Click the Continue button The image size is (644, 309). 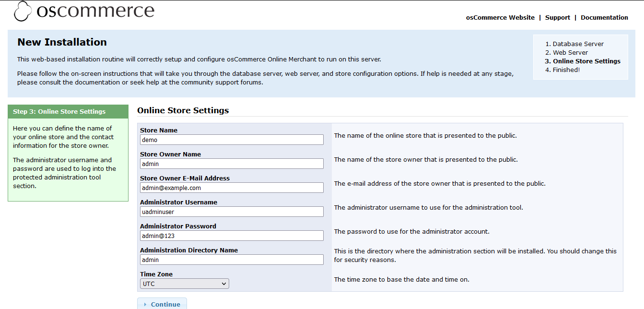162,304
